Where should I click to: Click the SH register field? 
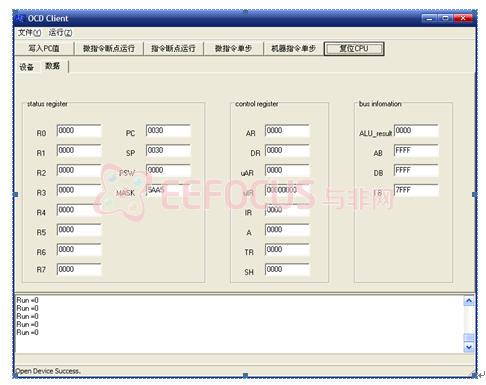pyautogui.click(x=287, y=269)
